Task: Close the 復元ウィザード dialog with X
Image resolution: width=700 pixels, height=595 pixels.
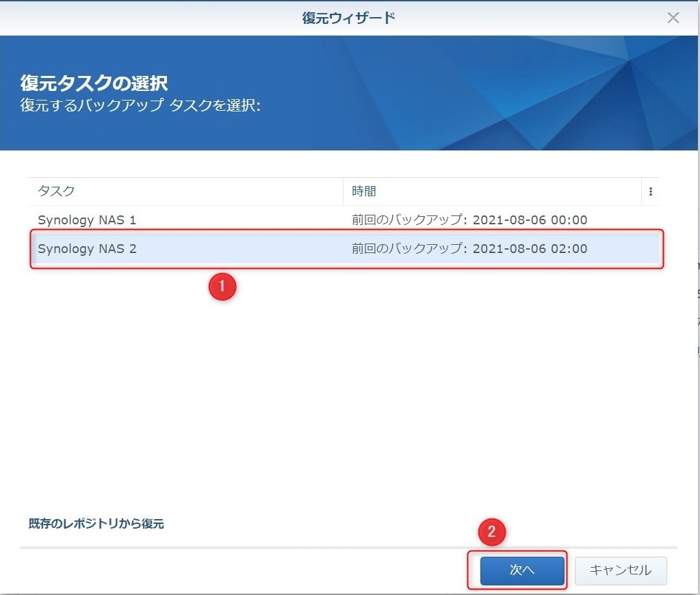Action: [x=673, y=18]
